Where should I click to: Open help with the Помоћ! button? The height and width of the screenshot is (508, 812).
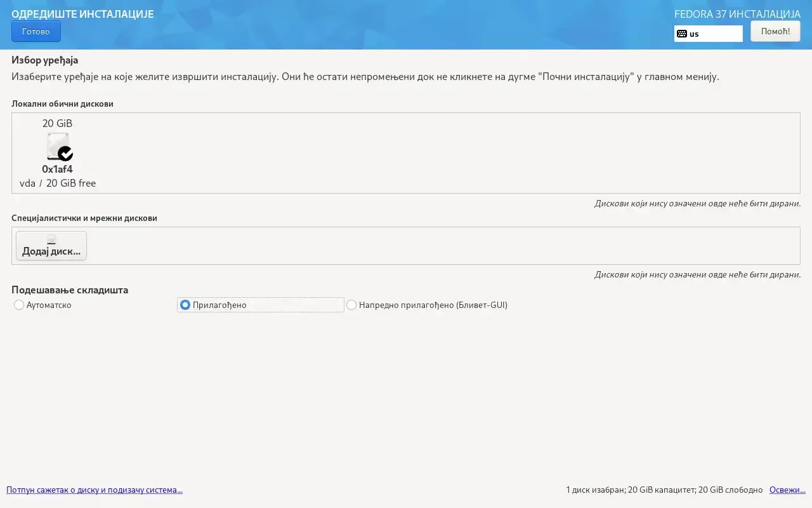click(775, 31)
